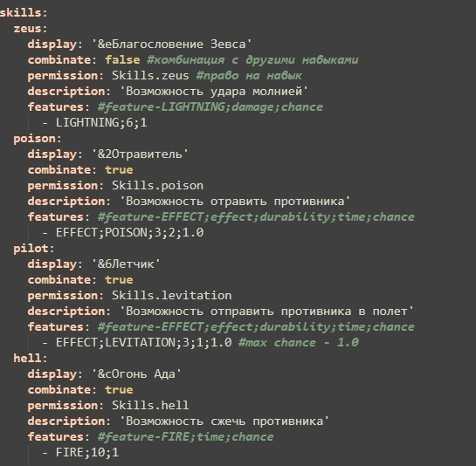Click the 'Skills.poison' permission value
Image resolution: width=476 pixels, height=466 pixels.
[157, 186]
